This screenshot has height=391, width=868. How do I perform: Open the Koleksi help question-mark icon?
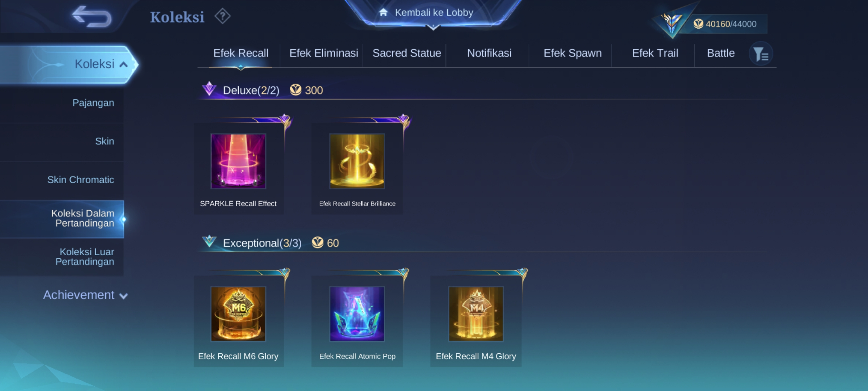tap(222, 16)
